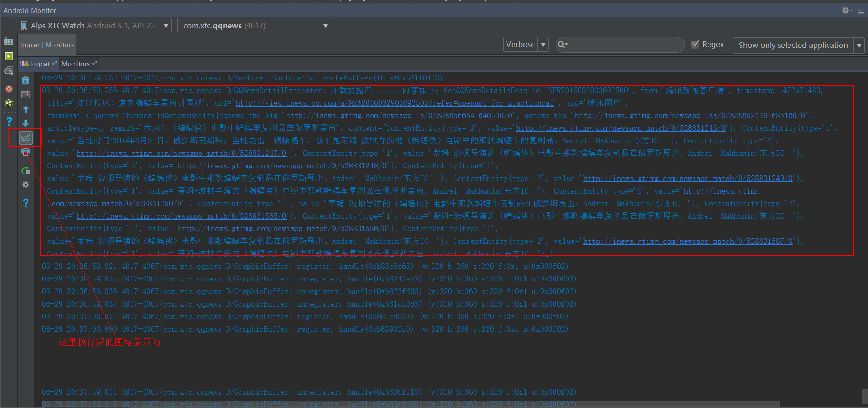This screenshot has height=408, width=868.
Task: Restart logcat with the green circular arrow icon
Action: point(26,171)
